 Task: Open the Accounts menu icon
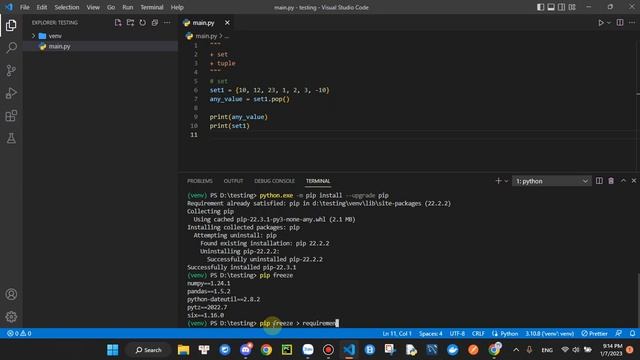[11, 294]
